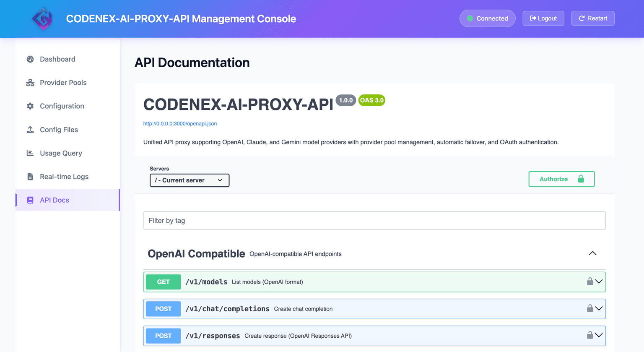Screen dimensions: 644x352
Task: Click the Logout button
Action: (543, 18)
